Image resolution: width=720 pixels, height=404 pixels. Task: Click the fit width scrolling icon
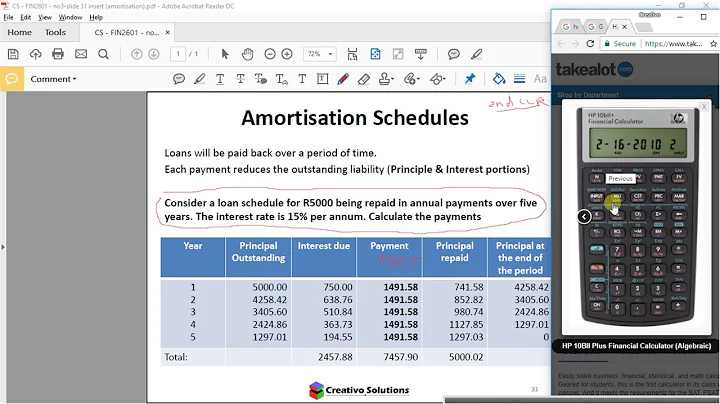pyautogui.click(x=352, y=54)
